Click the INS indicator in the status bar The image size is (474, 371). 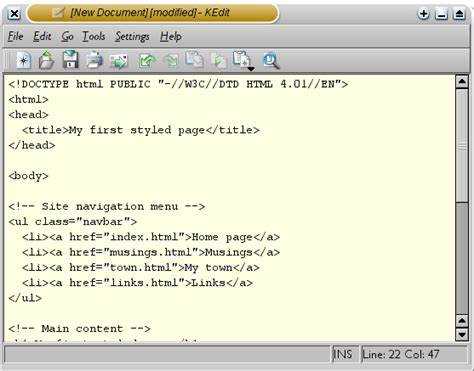[343, 354]
